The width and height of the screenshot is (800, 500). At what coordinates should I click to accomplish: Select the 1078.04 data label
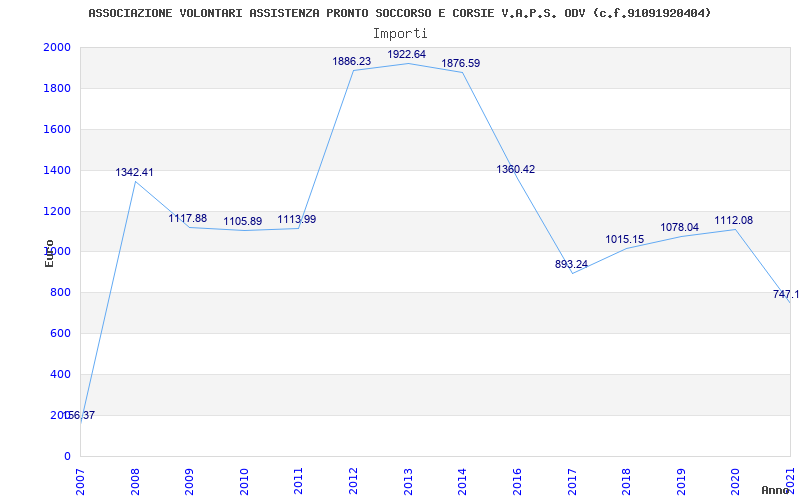(x=680, y=228)
